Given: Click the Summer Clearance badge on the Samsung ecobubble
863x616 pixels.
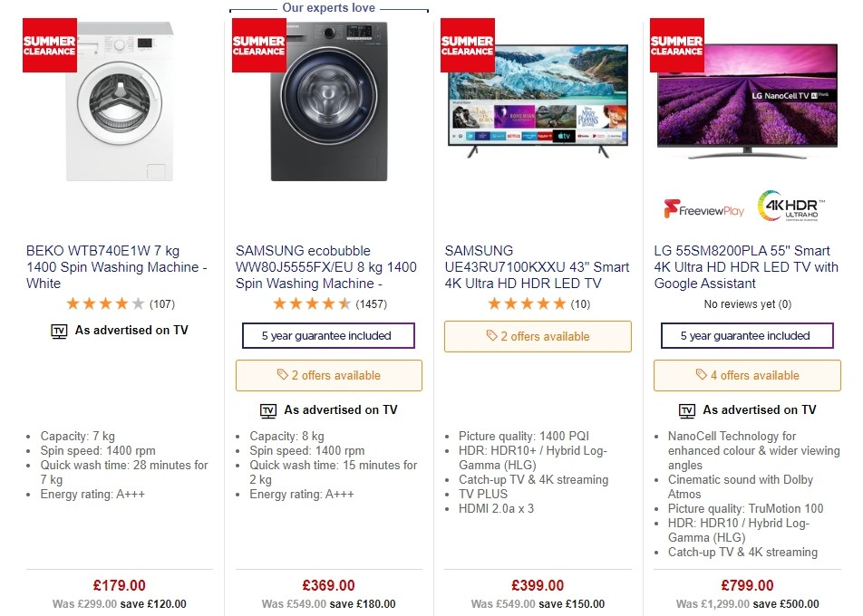Looking at the screenshot, I should (x=258, y=43).
